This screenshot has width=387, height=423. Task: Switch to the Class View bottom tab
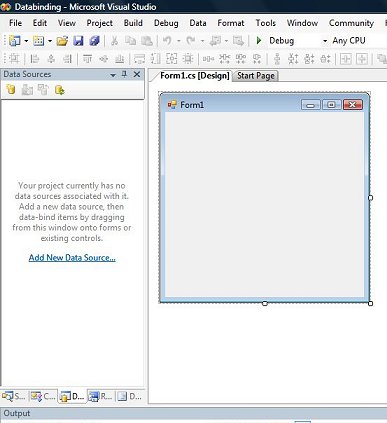coord(43,396)
